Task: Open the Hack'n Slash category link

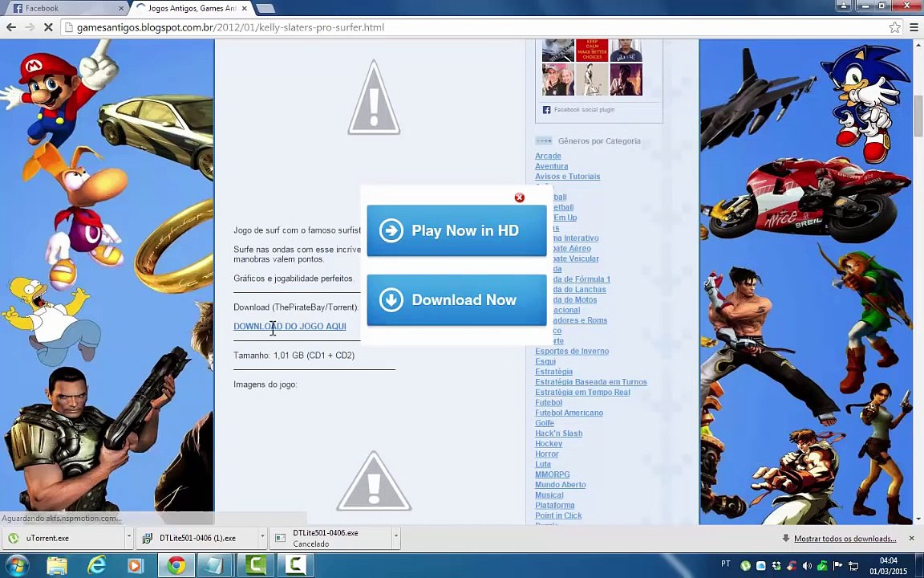Action: (x=558, y=433)
